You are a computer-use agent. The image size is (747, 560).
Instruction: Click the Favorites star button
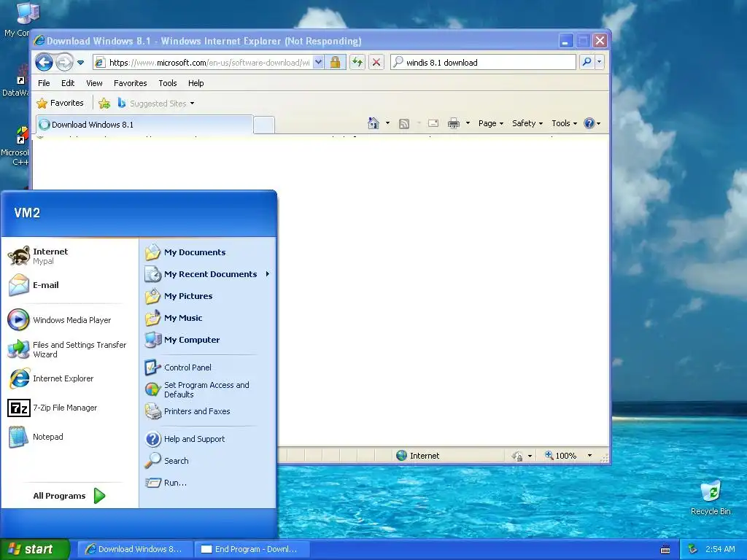[x=60, y=103]
